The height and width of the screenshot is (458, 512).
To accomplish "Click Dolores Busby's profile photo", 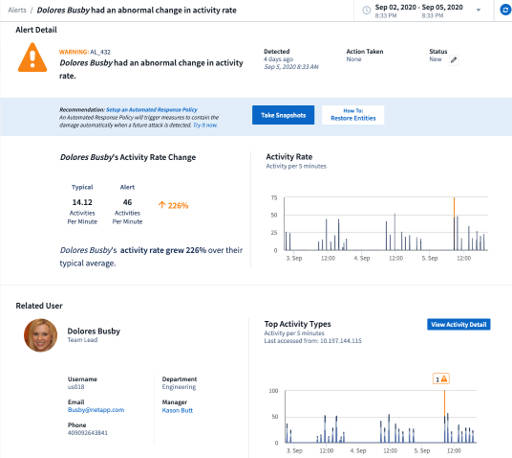I will point(41,335).
